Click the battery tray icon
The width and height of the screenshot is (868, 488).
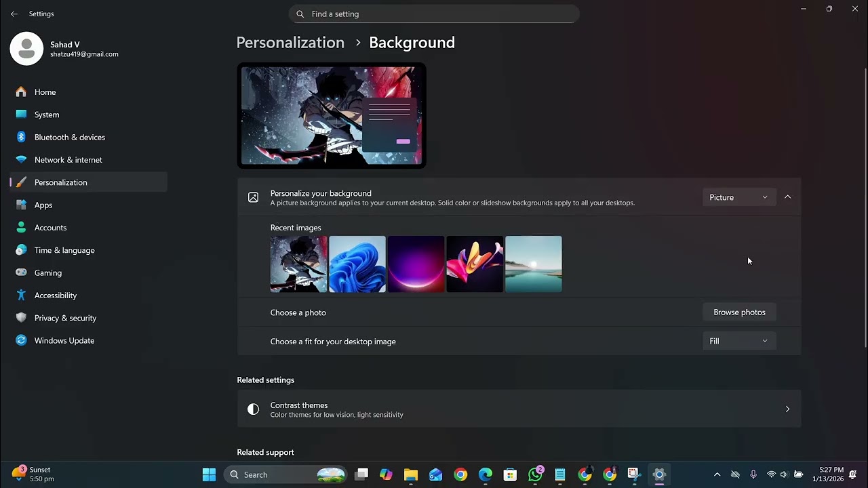click(798, 474)
